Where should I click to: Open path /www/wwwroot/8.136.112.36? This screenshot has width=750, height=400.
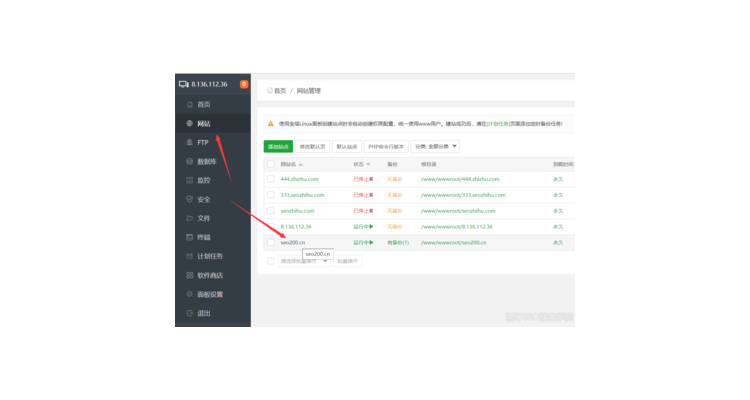click(457, 226)
